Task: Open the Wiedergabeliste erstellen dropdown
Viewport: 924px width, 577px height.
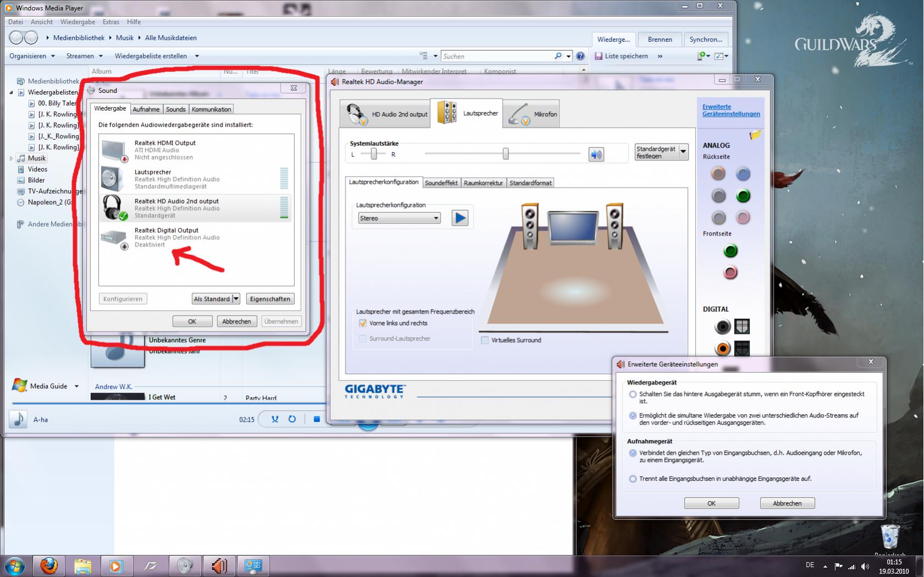Action: 157,56
